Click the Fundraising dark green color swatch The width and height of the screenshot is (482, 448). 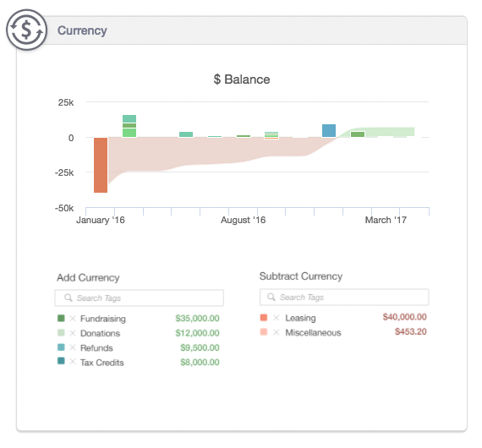61,318
